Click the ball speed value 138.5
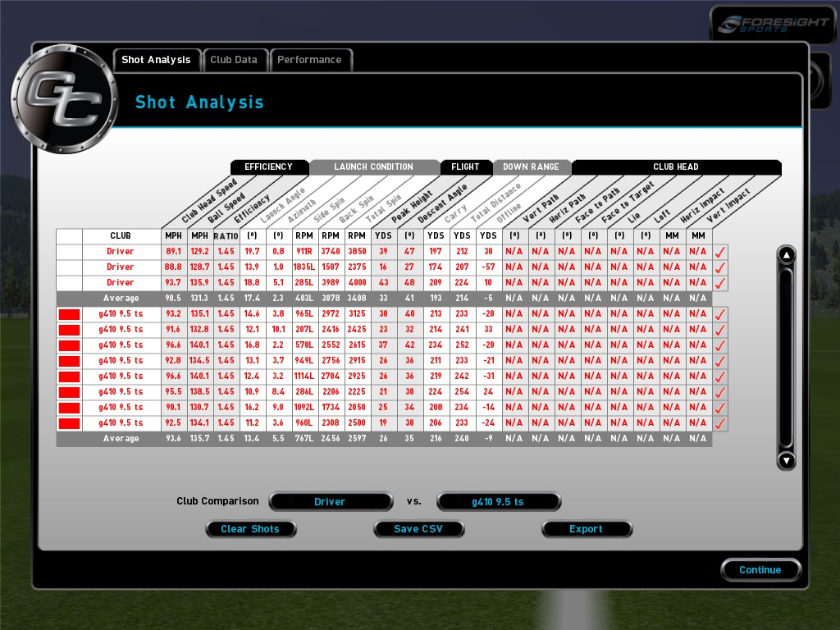Screen dimensions: 840x630 tap(200, 392)
